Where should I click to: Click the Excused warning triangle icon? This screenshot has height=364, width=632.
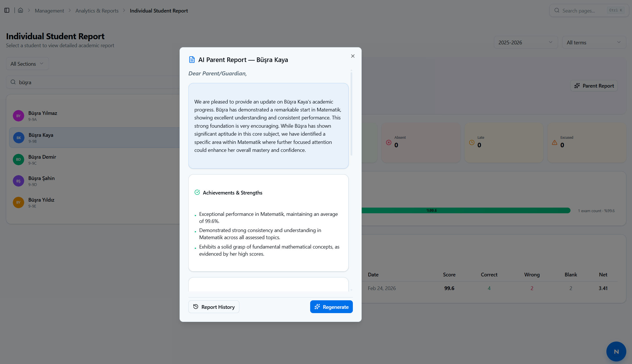coord(555,142)
